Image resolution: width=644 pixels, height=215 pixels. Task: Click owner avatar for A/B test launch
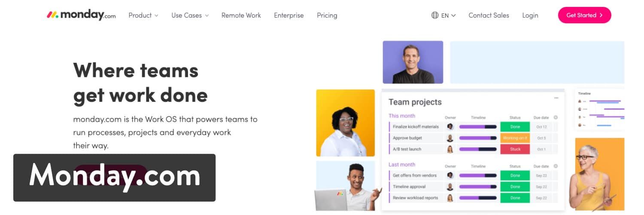click(x=450, y=149)
